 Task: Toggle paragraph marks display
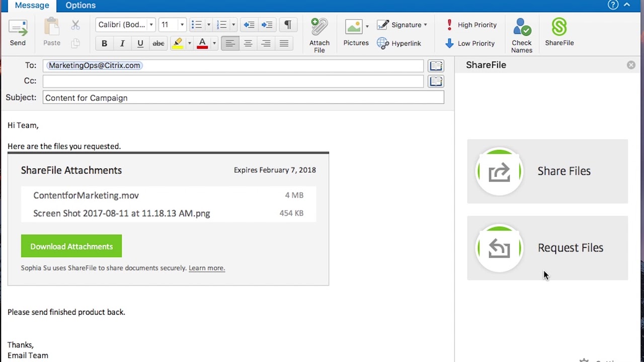288,25
